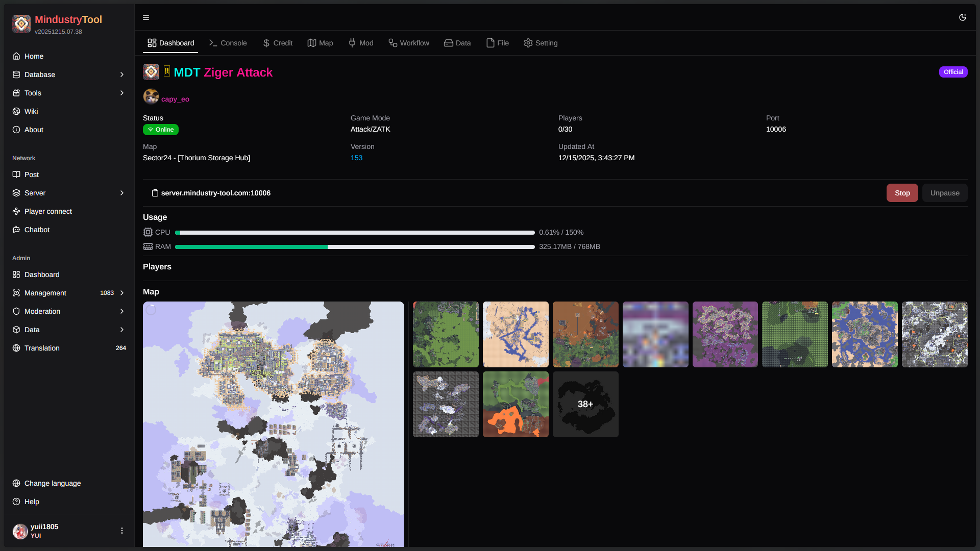Expand the Server sidebar menu
Screen dimensions: 980x551
(121, 193)
